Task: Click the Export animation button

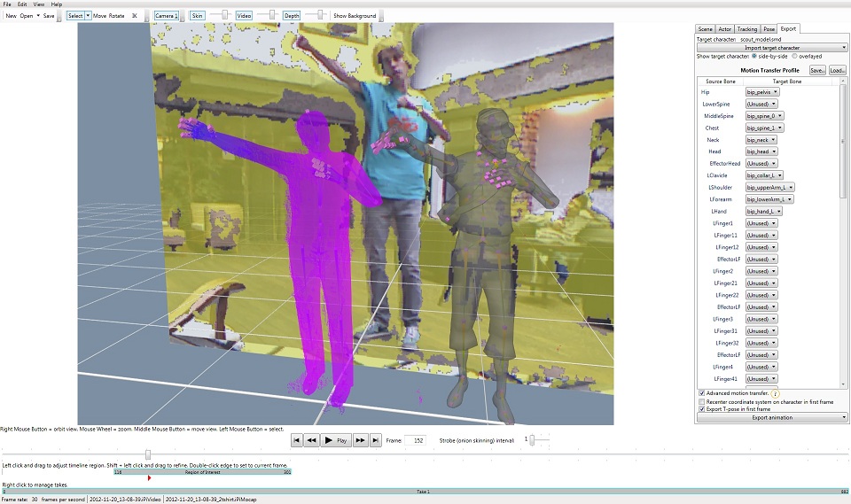Action: click(x=772, y=417)
